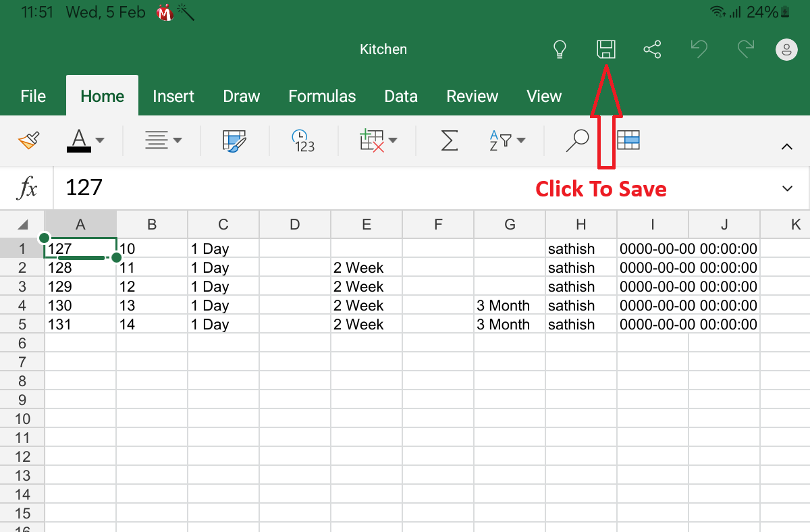Select column H header
The height and width of the screenshot is (532, 810).
[x=581, y=224]
